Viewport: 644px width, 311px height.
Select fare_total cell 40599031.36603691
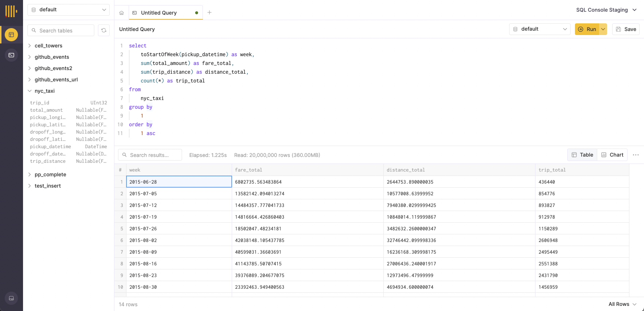coord(308,252)
